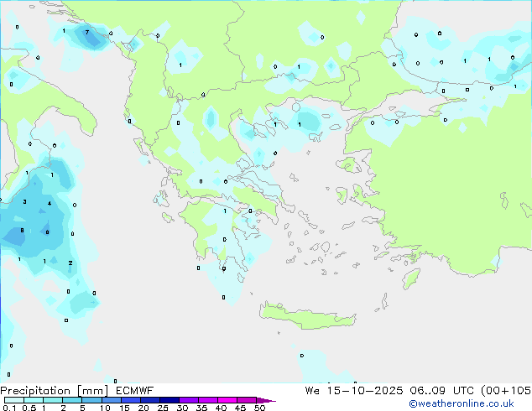Click the legend scale label "10"

pos(105,408)
